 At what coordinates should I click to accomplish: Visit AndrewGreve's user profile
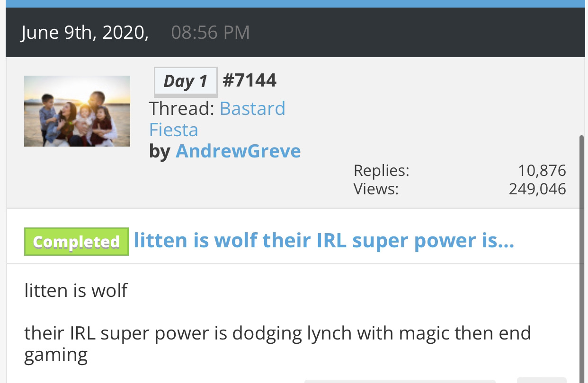coord(238,151)
